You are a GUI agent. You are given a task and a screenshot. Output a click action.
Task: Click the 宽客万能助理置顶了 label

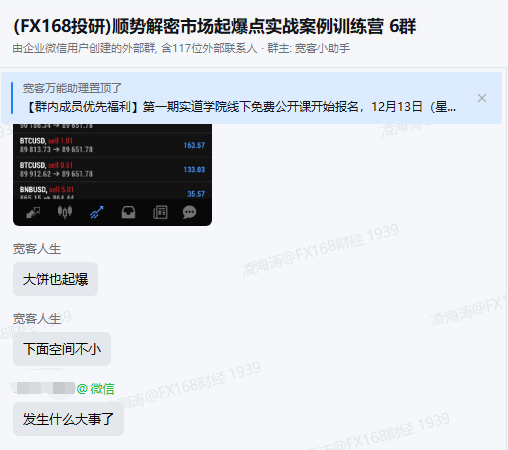pos(72,88)
